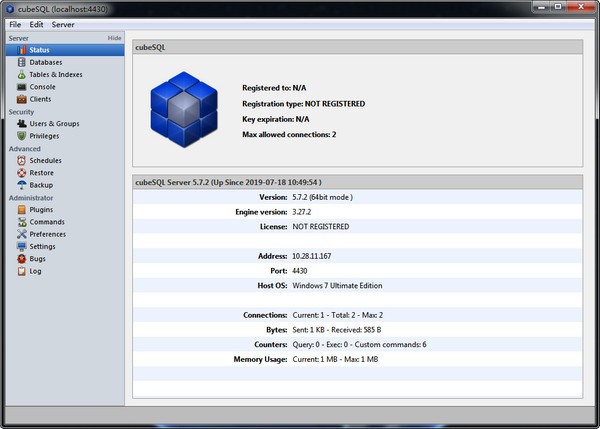Click the Databases icon in sidebar
The height and width of the screenshot is (429, 600).
click(21, 62)
